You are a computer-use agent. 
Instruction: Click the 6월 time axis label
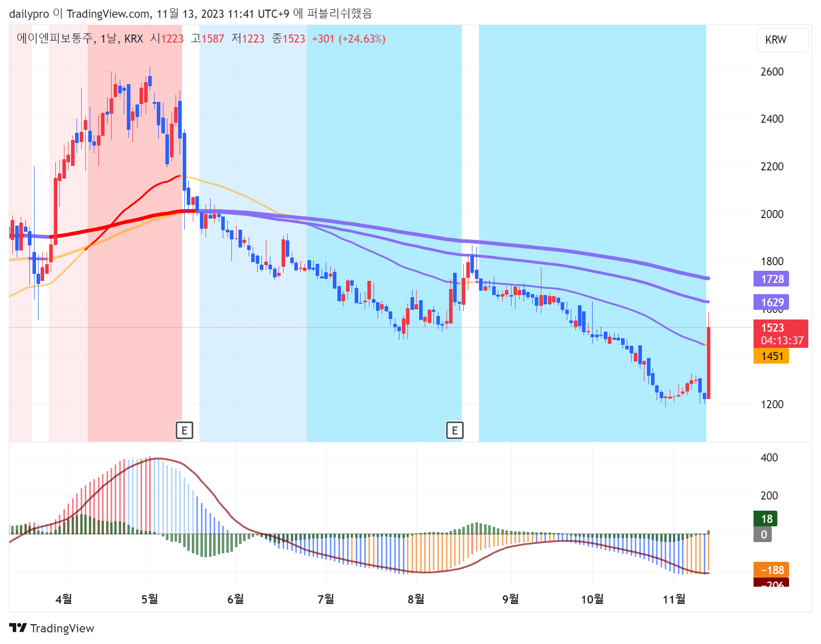(x=235, y=599)
